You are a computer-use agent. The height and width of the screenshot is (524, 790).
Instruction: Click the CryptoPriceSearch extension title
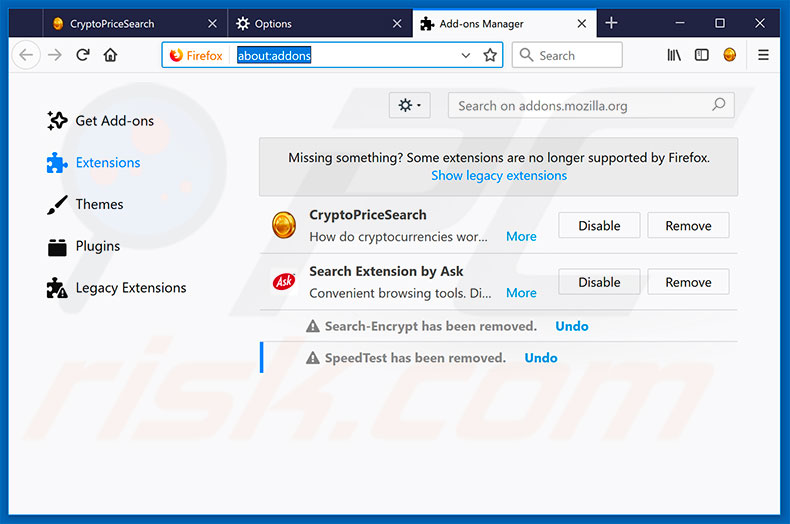[x=368, y=215]
